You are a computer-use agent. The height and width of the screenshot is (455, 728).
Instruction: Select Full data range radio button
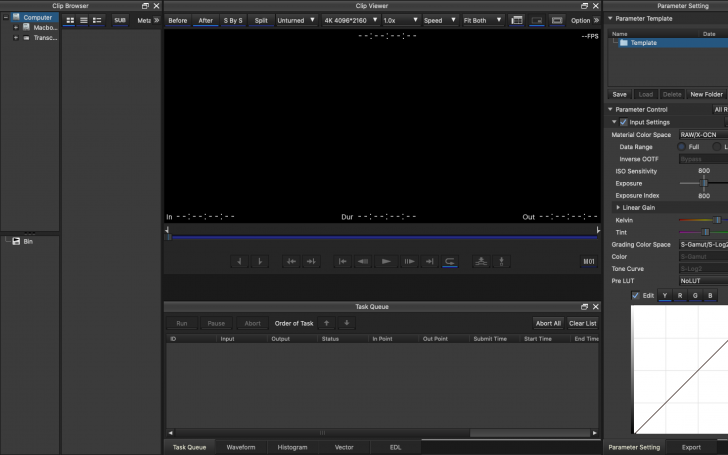[682, 147]
